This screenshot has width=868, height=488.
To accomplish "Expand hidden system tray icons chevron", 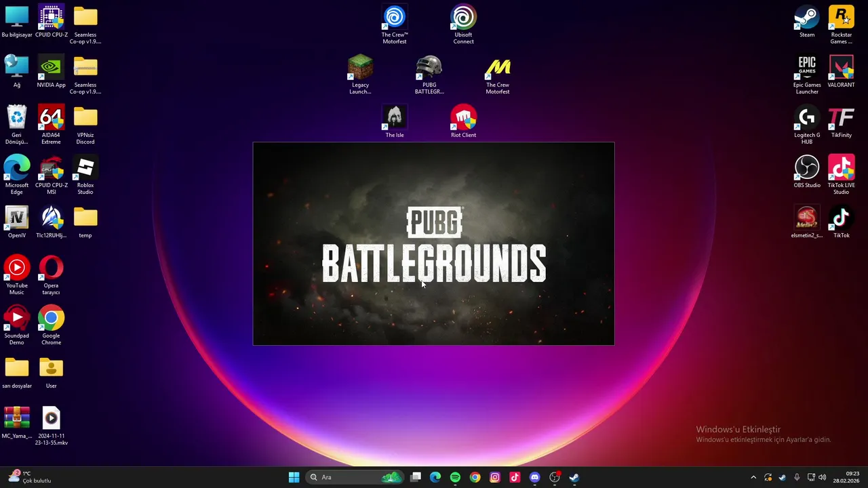I will pos(753,477).
